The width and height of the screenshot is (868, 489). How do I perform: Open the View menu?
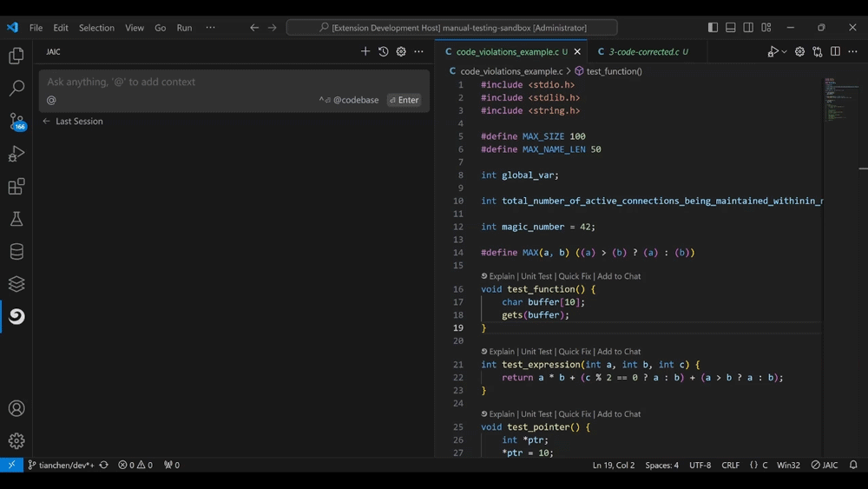coord(134,28)
